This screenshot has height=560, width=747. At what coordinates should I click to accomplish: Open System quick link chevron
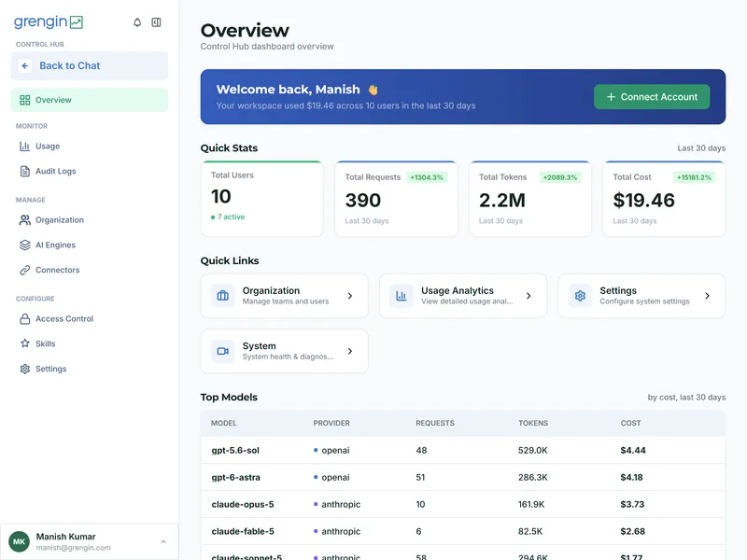[x=350, y=351]
